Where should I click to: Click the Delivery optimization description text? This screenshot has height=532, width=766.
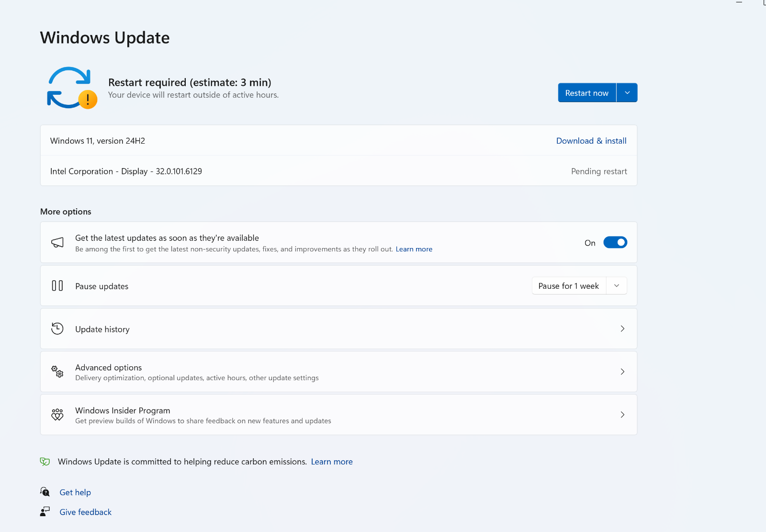click(197, 378)
